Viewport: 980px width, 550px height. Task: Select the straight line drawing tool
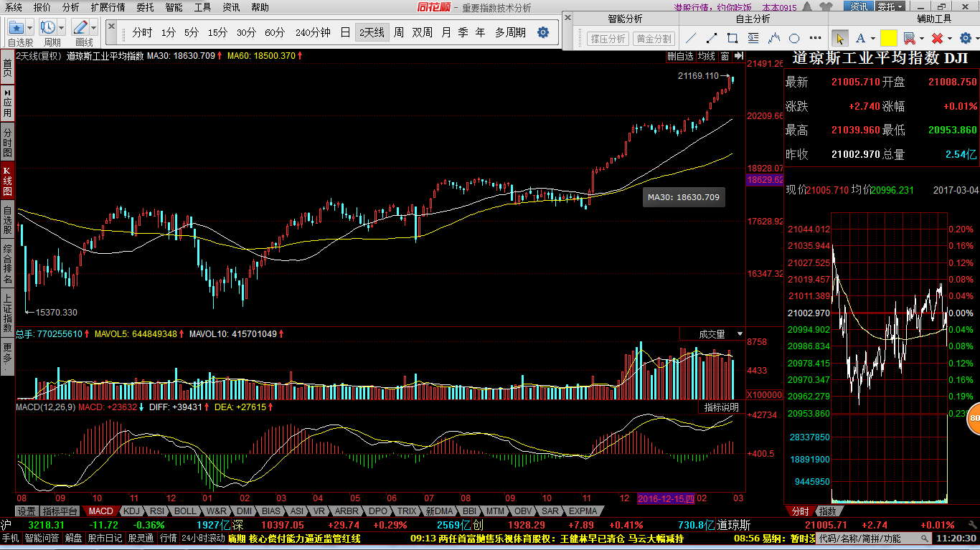pos(691,38)
